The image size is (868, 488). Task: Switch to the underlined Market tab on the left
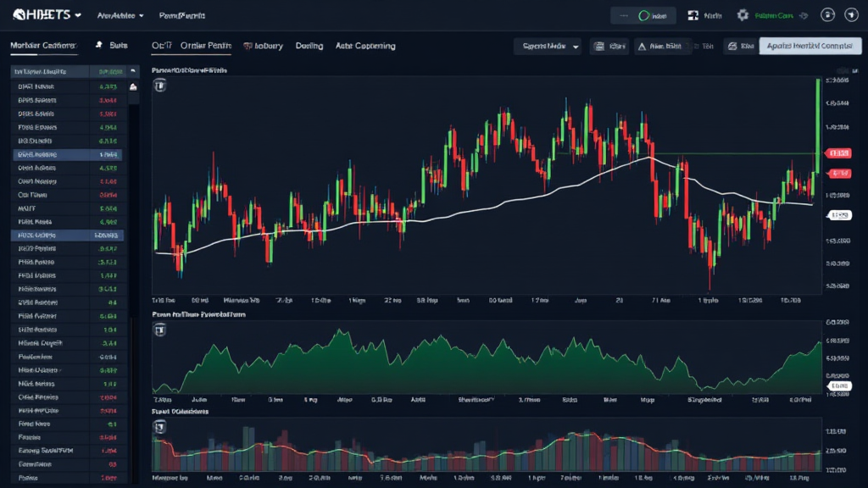click(x=42, y=46)
